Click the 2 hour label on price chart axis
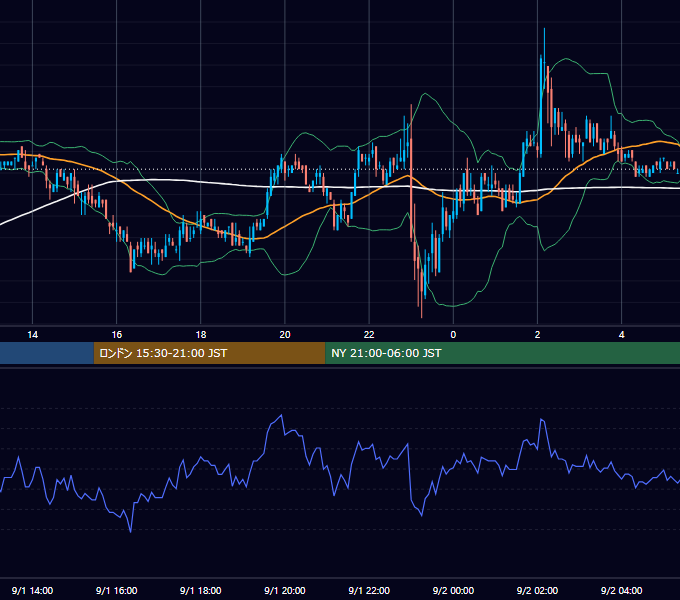680x600 pixels. tap(537, 335)
